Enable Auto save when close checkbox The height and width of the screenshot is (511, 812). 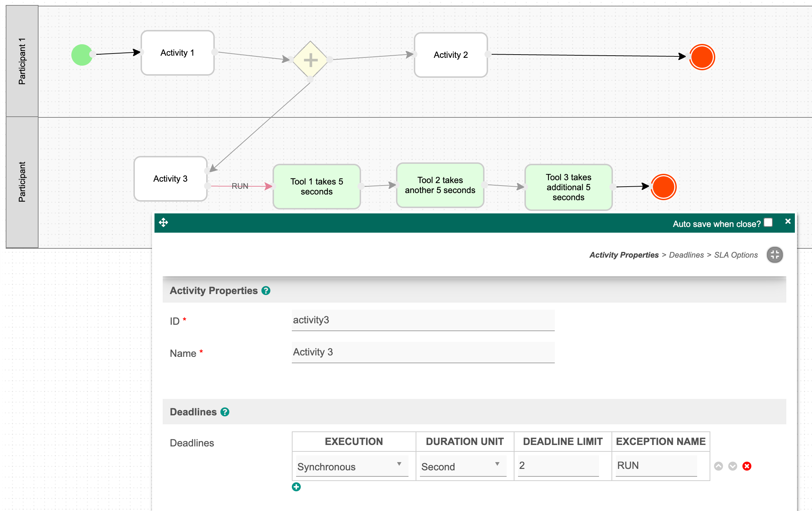[768, 223]
